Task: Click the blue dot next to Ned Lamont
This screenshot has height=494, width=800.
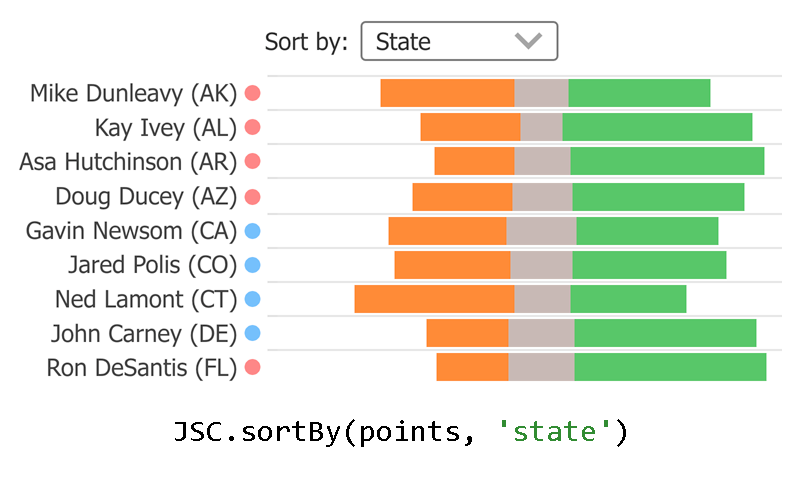Action: pos(253,299)
